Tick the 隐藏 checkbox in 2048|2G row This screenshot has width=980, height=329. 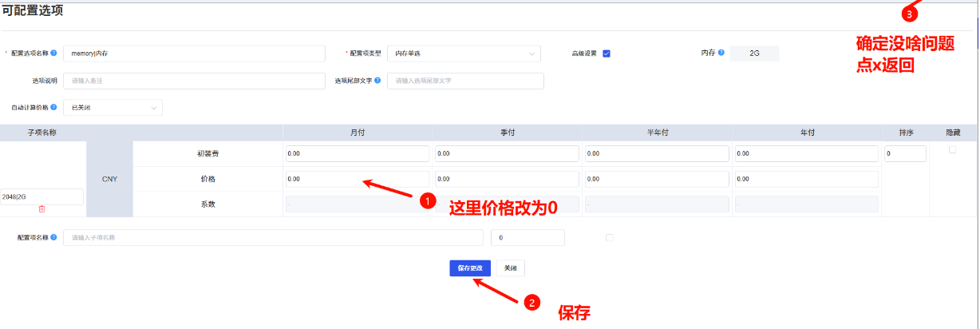(952, 149)
